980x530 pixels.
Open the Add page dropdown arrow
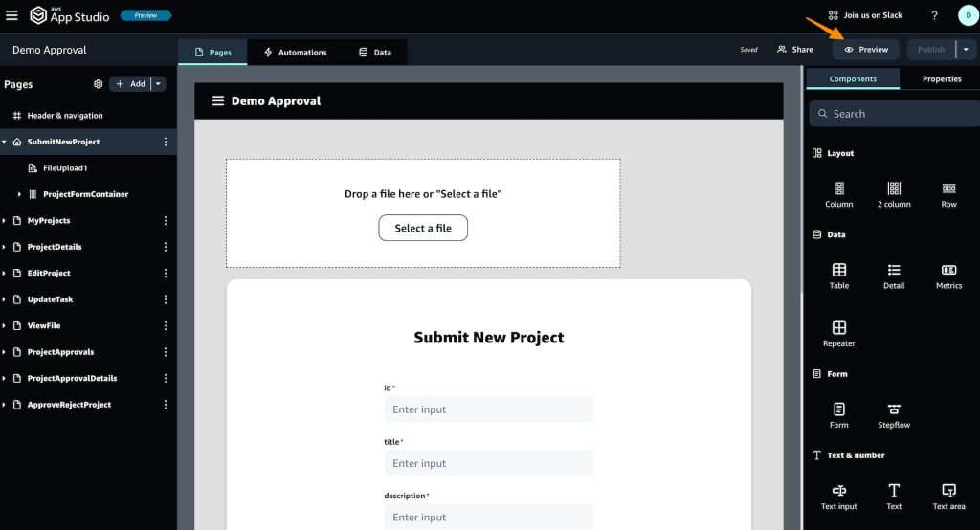point(159,84)
